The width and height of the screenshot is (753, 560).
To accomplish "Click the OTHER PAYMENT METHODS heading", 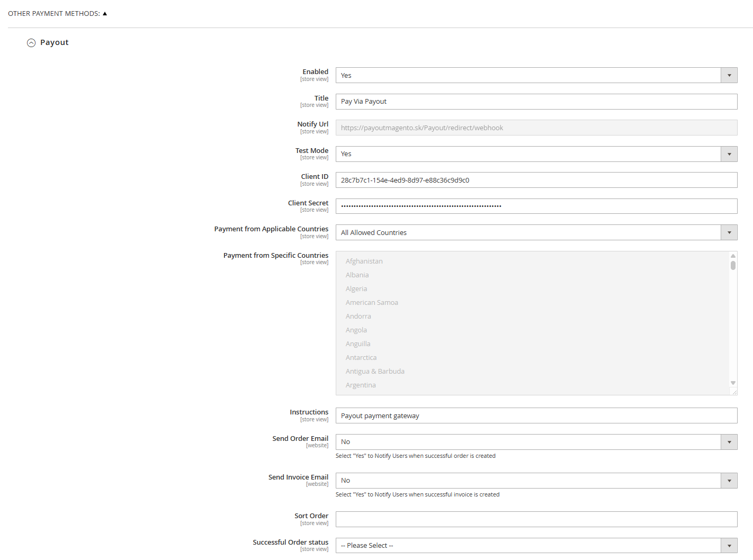I will tap(53, 13).
